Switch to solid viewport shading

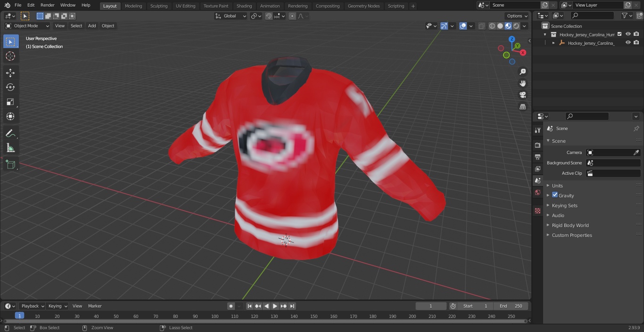pos(500,26)
